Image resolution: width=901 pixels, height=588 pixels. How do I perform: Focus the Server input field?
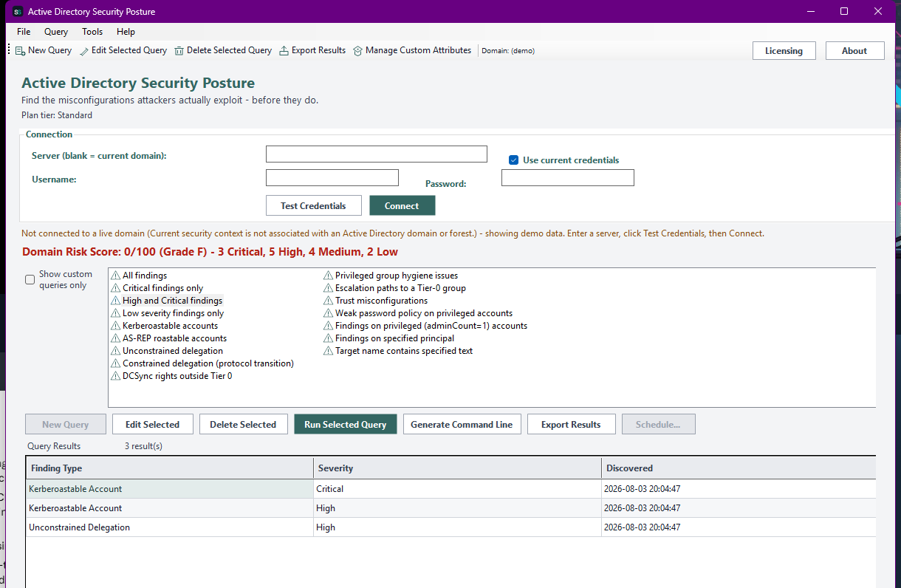click(377, 154)
